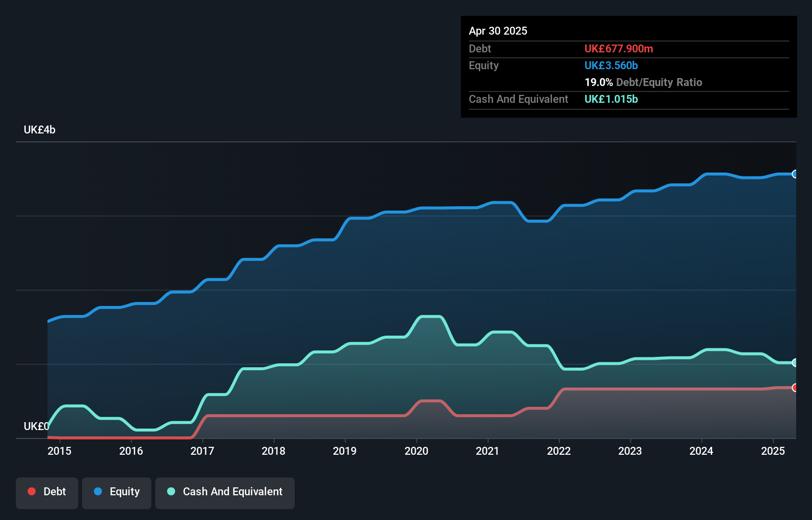Click the 19.0% Debt/Equity Ratio text
This screenshot has height=520, width=812.
[x=643, y=82]
